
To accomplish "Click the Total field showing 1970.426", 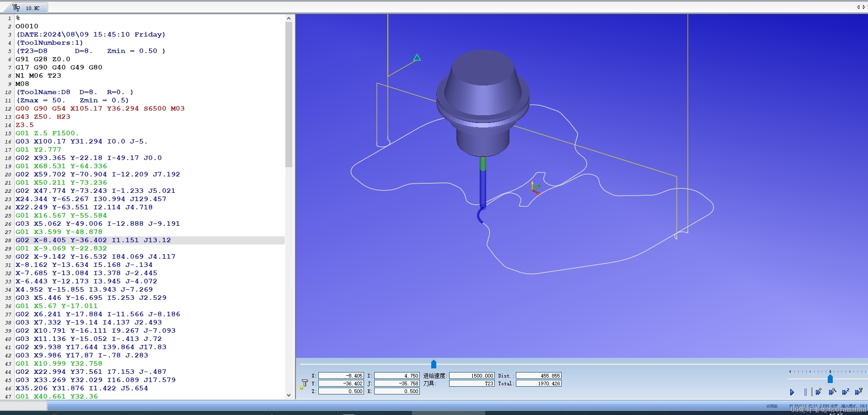I will 539,383.
